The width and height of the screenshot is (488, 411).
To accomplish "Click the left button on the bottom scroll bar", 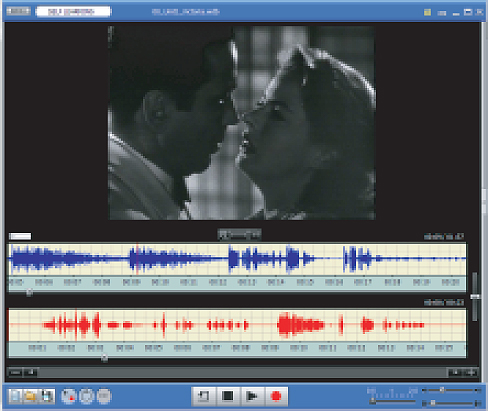I will tap(15, 372).
